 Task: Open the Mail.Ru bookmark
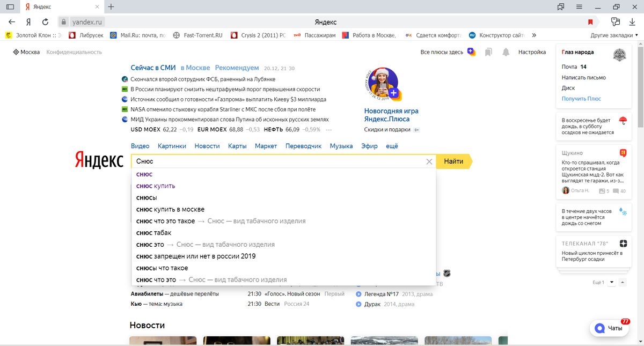coord(137,35)
